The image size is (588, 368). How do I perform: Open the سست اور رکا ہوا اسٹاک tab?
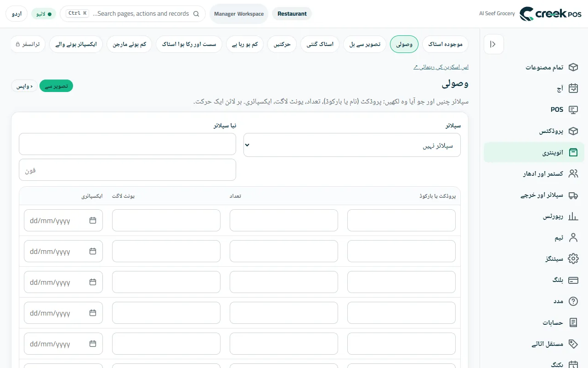click(189, 44)
